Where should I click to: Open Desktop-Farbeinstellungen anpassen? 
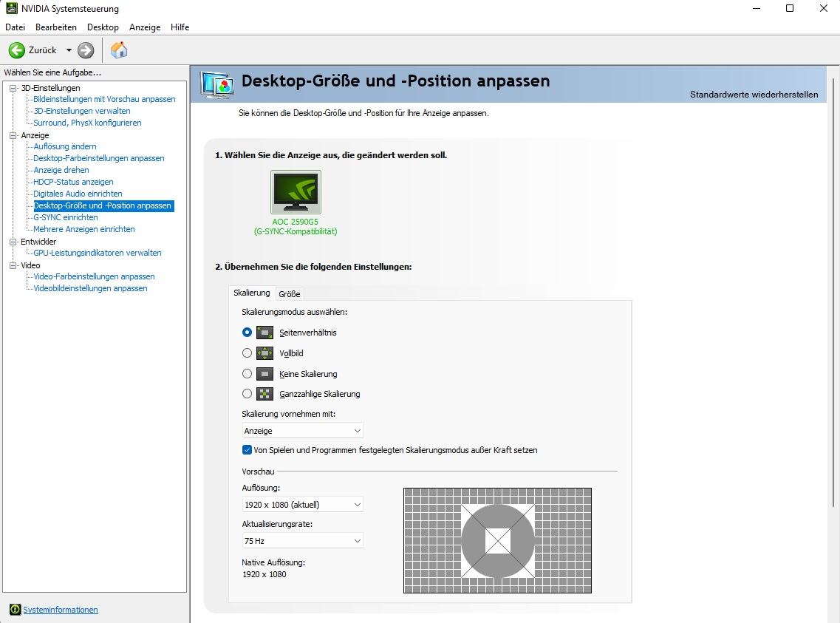(x=98, y=158)
